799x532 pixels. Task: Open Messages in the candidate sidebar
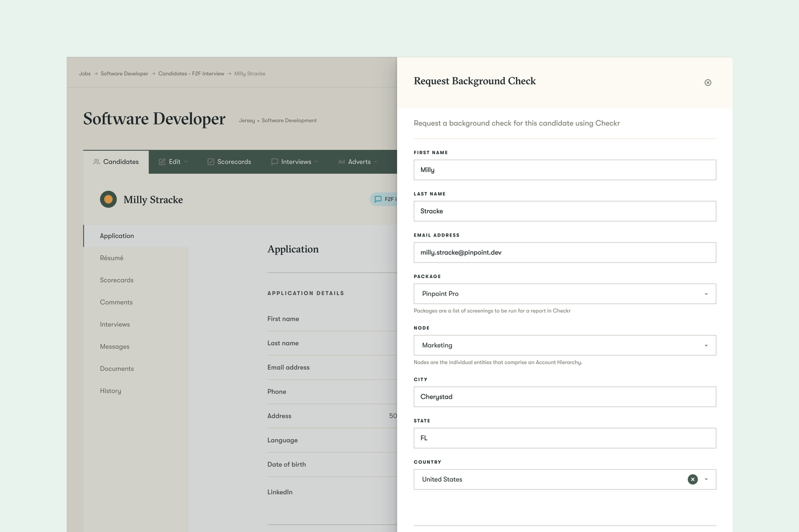tap(114, 347)
